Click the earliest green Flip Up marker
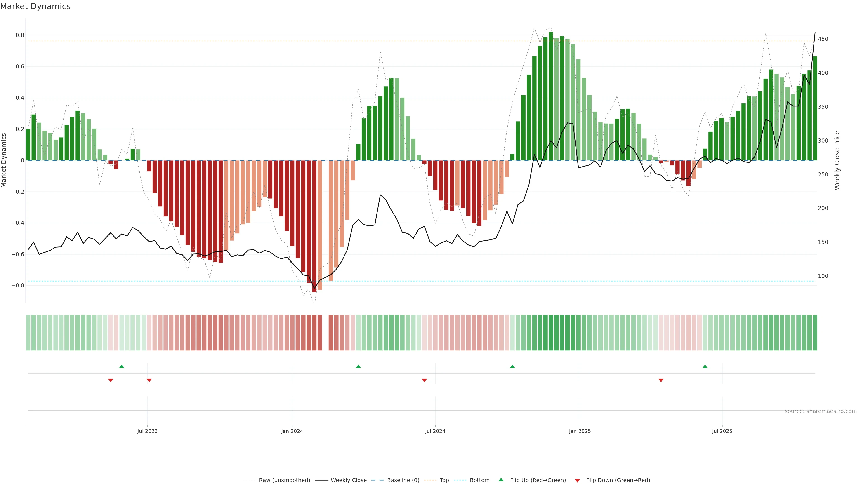The height and width of the screenshot is (488, 868). click(122, 366)
